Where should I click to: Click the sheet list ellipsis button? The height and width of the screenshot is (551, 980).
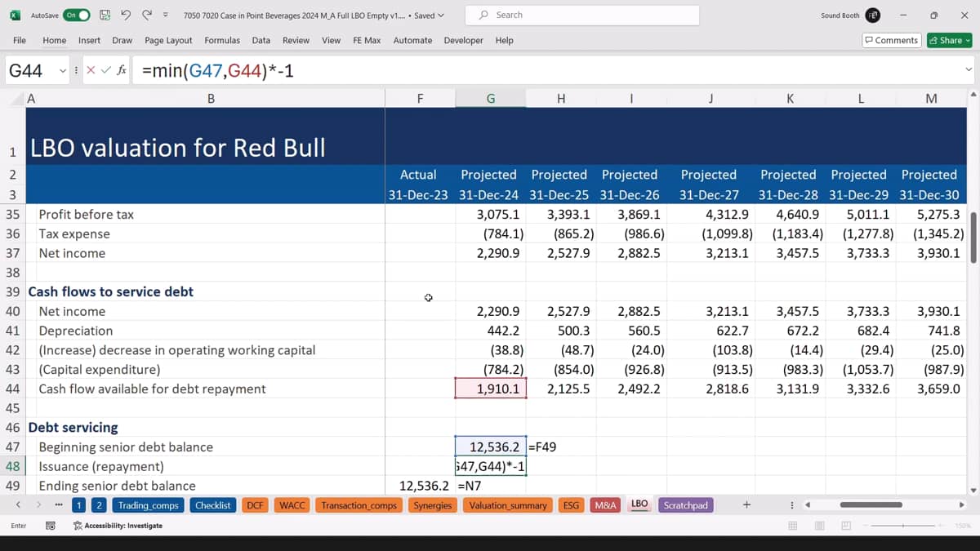[x=58, y=505]
